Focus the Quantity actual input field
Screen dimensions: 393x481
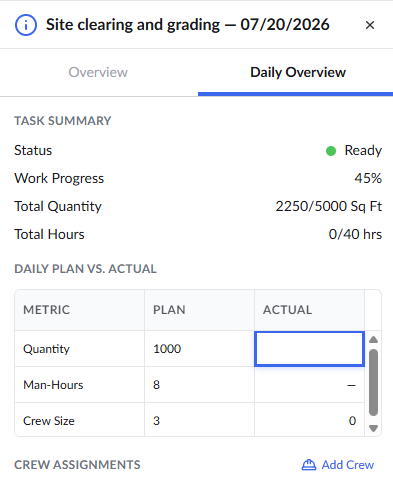point(309,349)
